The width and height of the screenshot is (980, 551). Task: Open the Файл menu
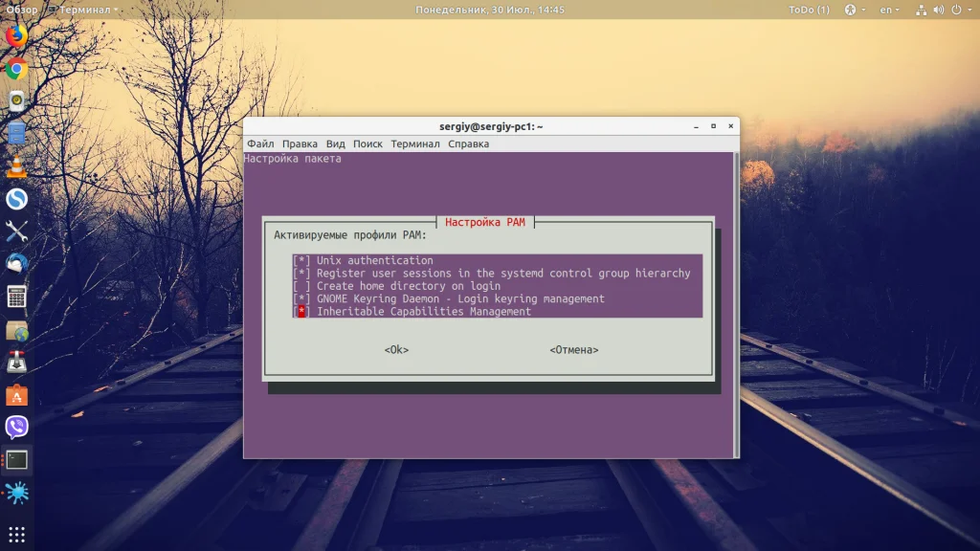tap(260, 143)
